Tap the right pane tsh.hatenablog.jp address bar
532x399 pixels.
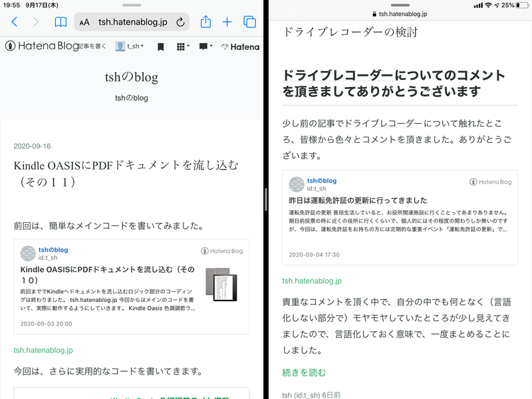pos(400,14)
